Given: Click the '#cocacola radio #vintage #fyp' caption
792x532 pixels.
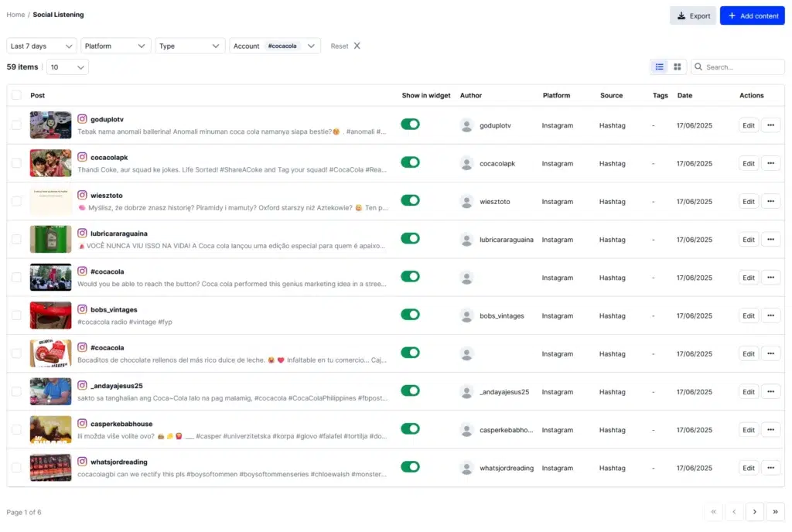Looking at the screenshot, I should click(x=125, y=322).
